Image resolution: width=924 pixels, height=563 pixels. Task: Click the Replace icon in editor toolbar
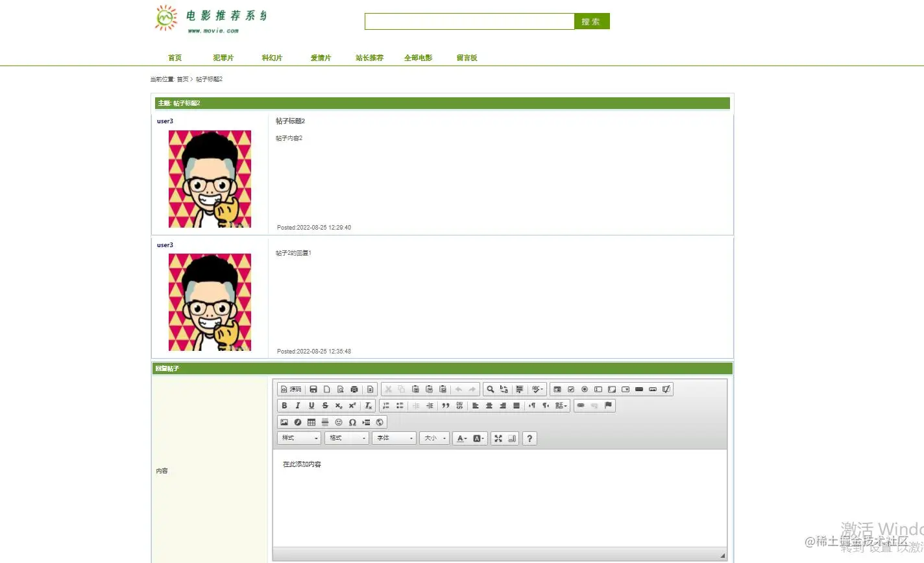click(x=504, y=389)
